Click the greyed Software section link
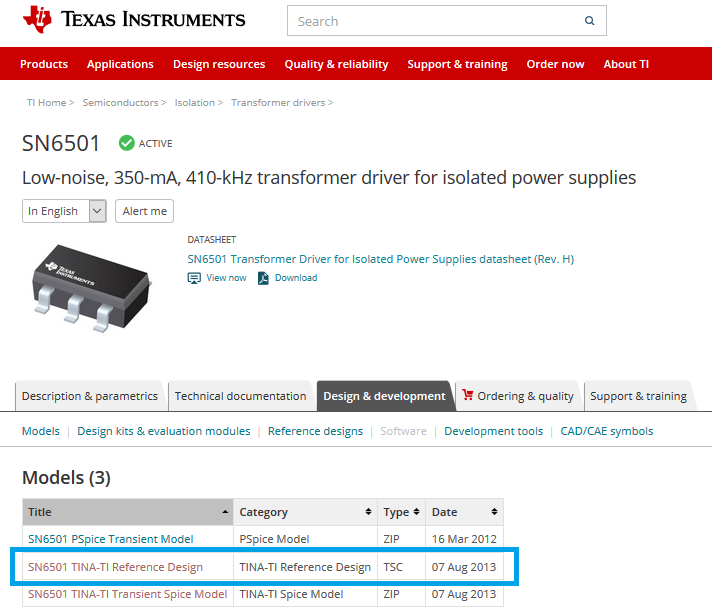 pyautogui.click(x=403, y=431)
